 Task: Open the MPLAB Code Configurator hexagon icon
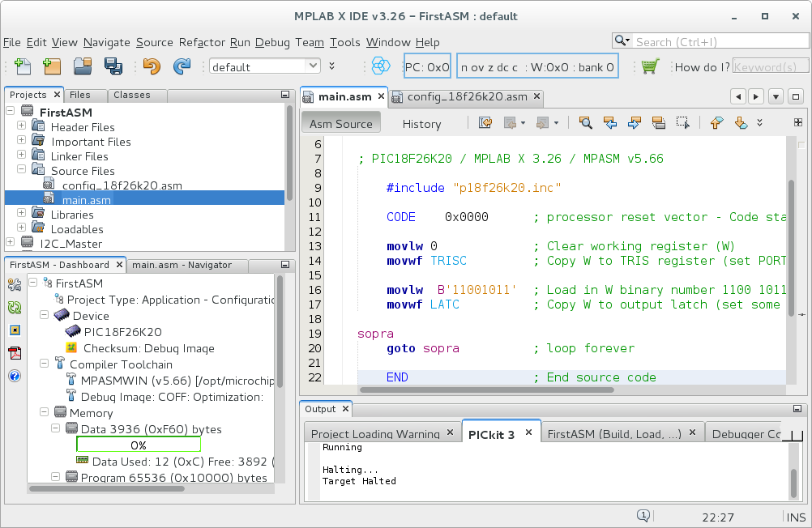coord(380,66)
